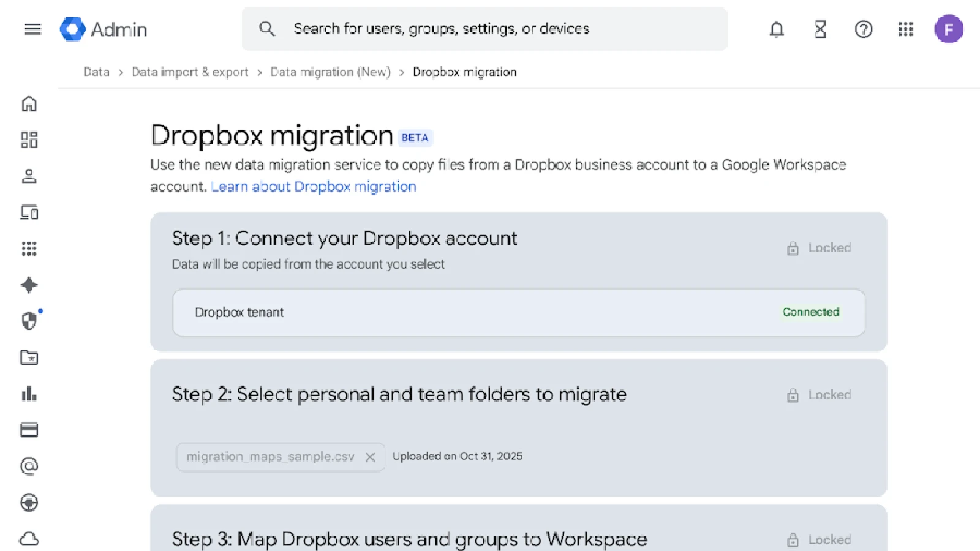Open Security shield icon in sidebar
The image size is (980, 551).
point(29,321)
